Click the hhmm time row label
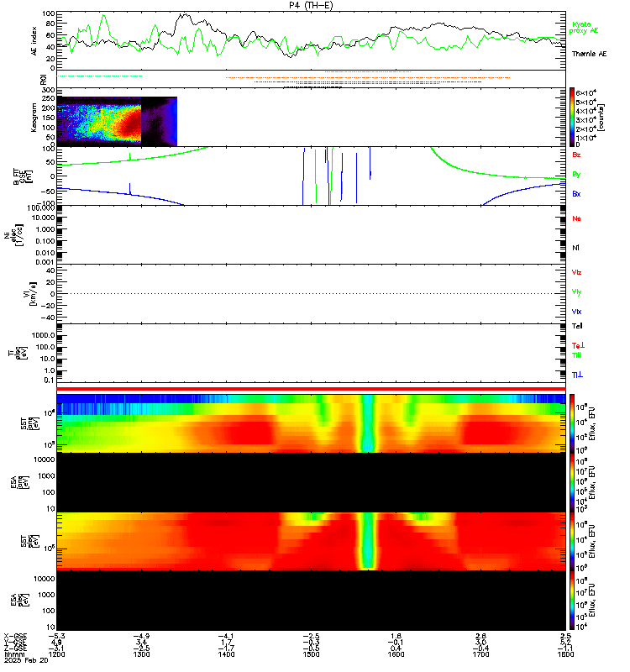Viewport: 630px width, 672px height. tap(13, 654)
